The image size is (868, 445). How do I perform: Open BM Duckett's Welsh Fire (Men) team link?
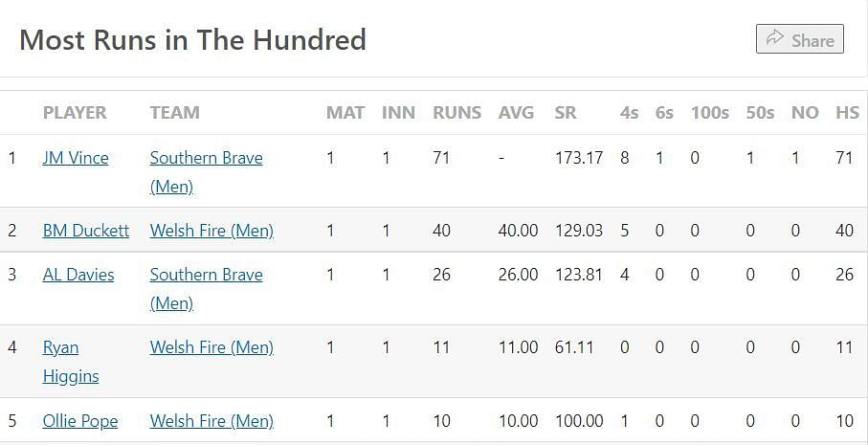211,231
